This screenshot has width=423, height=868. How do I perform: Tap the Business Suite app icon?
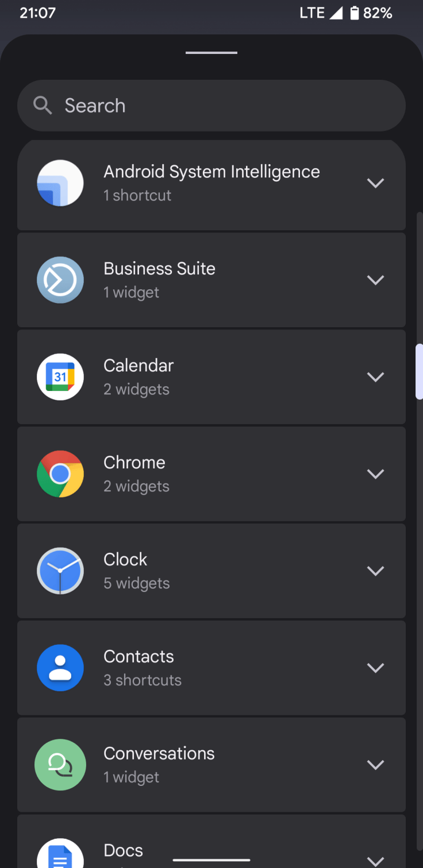point(60,280)
